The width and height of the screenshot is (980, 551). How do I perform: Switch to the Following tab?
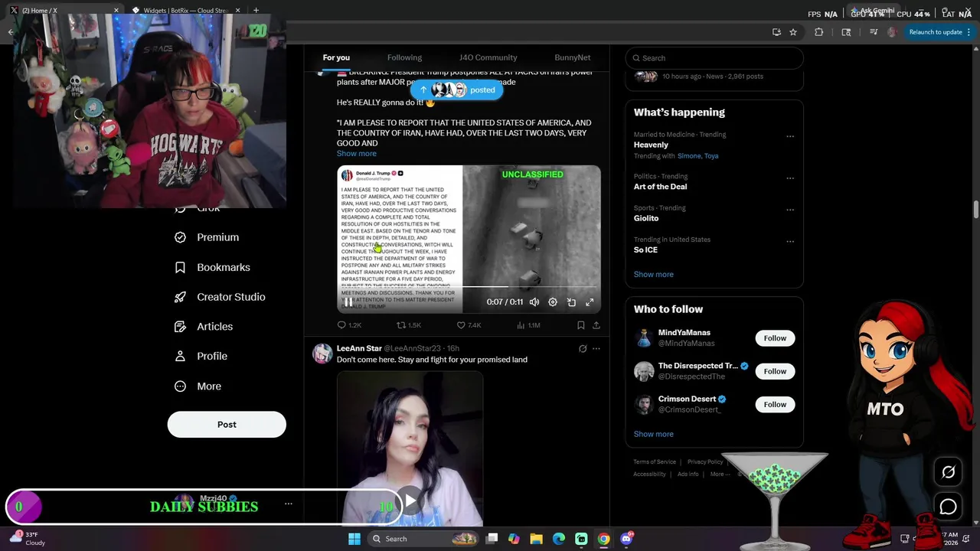[x=404, y=57]
